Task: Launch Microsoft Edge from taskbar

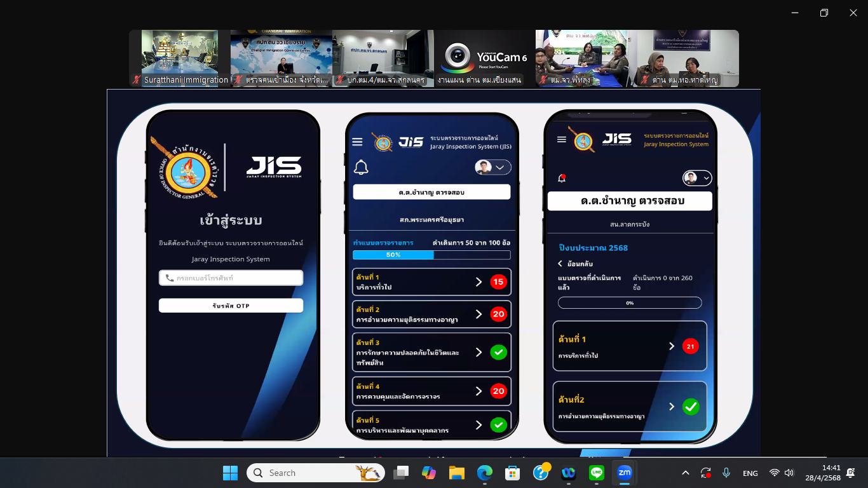Action: click(485, 473)
